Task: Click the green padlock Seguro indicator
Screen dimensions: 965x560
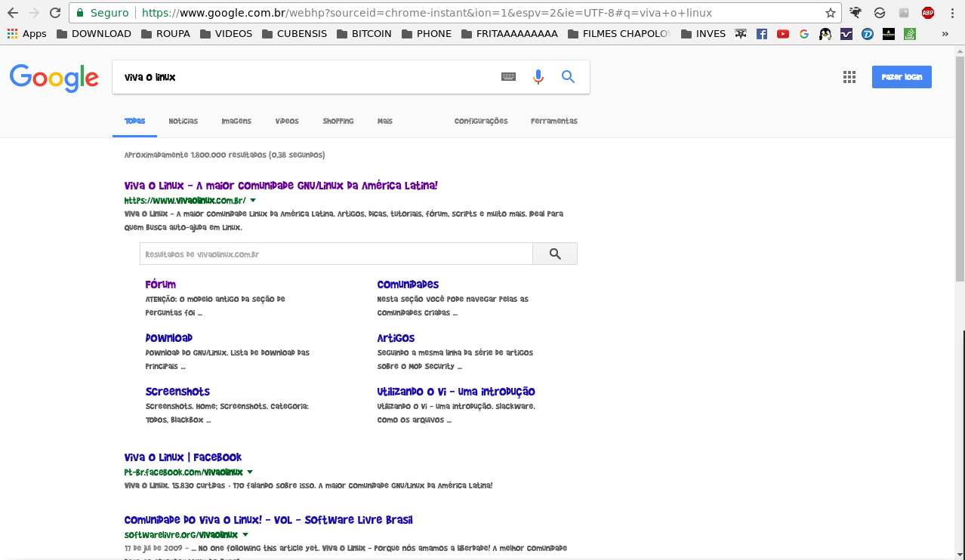Action: point(102,13)
